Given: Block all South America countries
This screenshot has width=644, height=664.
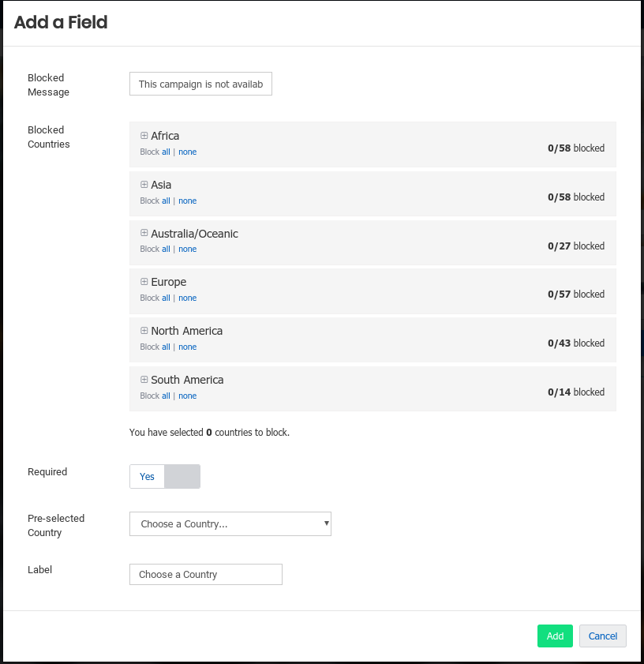Looking at the screenshot, I should 166,396.
